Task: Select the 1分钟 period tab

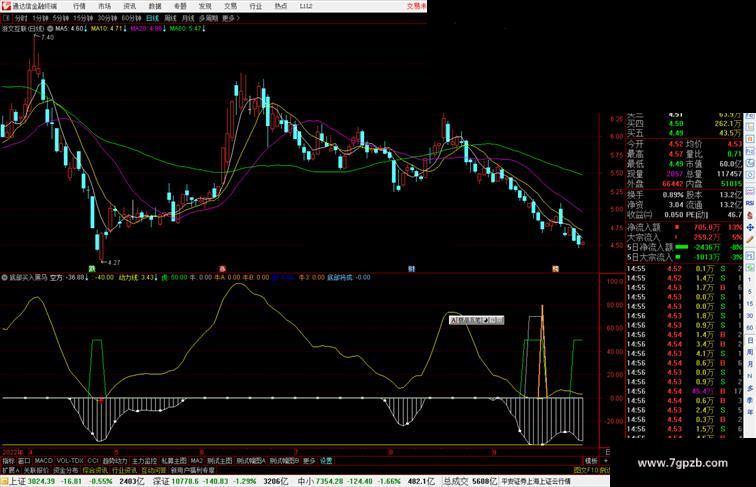Action: (x=40, y=18)
